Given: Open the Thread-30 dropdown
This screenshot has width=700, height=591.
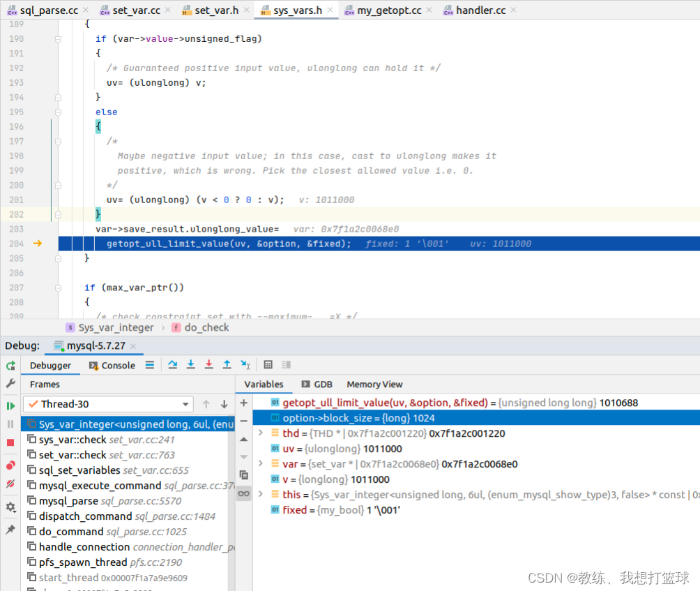Looking at the screenshot, I should pyautogui.click(x=186, y=403).
